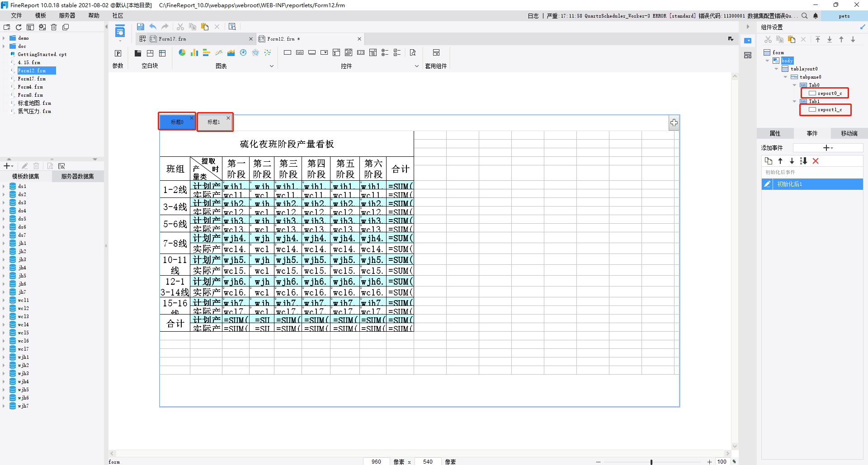868x465 pixels.
Task: Switch to the 属性 properties tab
Action: [x=775, y=133]
